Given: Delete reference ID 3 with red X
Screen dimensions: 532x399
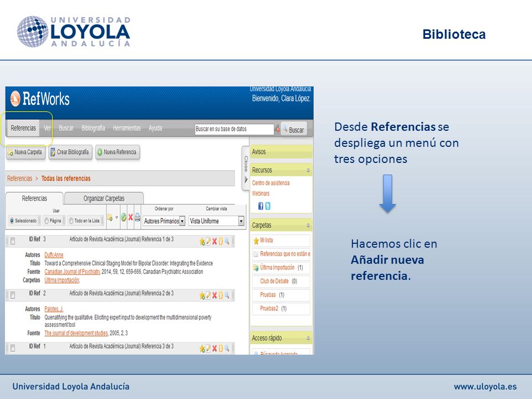Looking at the screenshot, I should click(214, 242).
